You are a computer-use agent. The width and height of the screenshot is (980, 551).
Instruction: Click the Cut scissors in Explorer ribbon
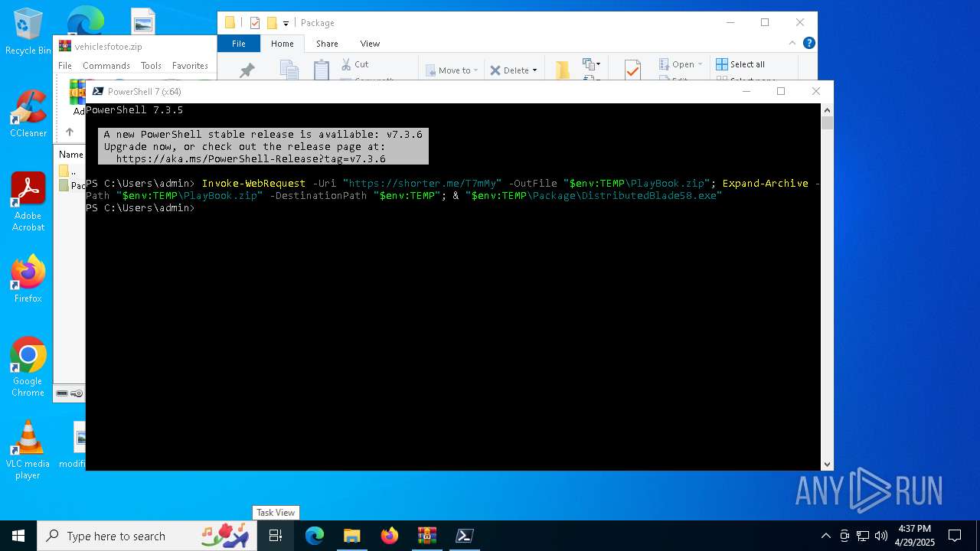pyautogui.click(x=354, y=64)
